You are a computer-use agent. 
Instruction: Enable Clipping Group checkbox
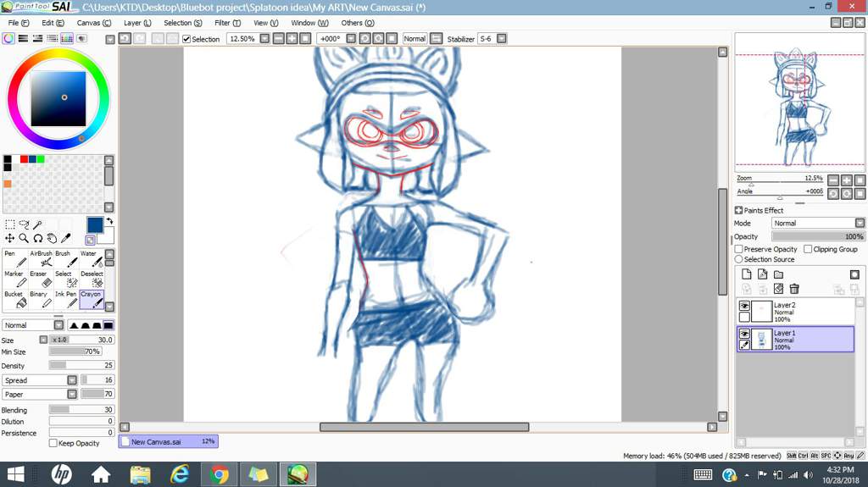(x=808, y=249)
